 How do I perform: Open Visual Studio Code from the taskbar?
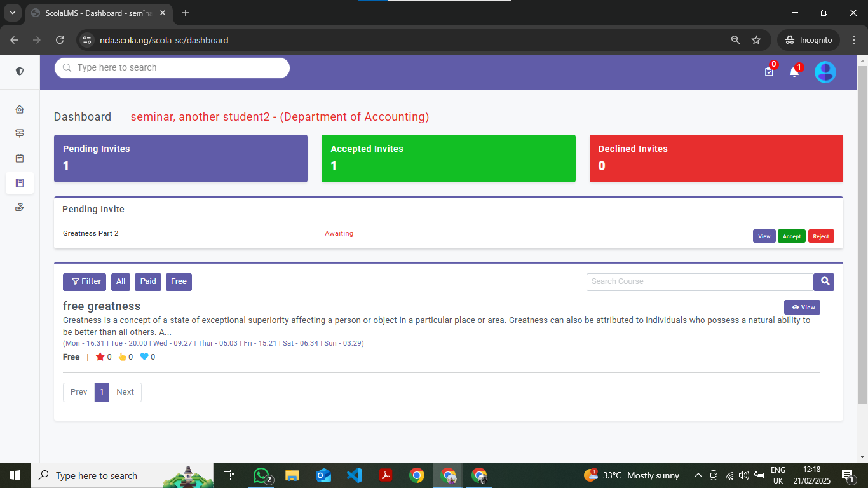354,475
